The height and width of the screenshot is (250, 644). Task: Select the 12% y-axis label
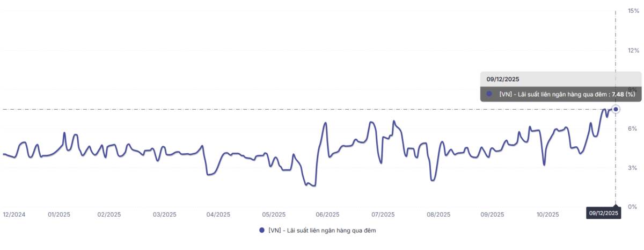click(633, 51)
